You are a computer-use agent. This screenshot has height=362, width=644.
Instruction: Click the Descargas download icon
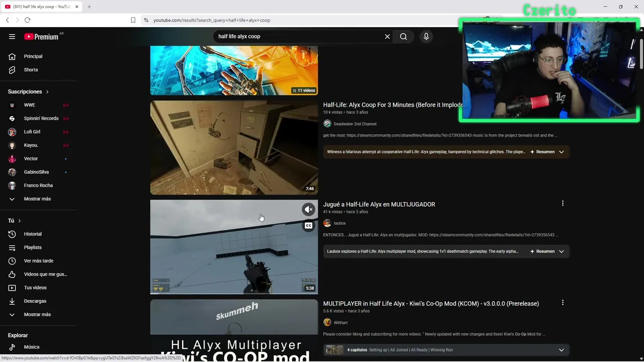tap(12, 301)
